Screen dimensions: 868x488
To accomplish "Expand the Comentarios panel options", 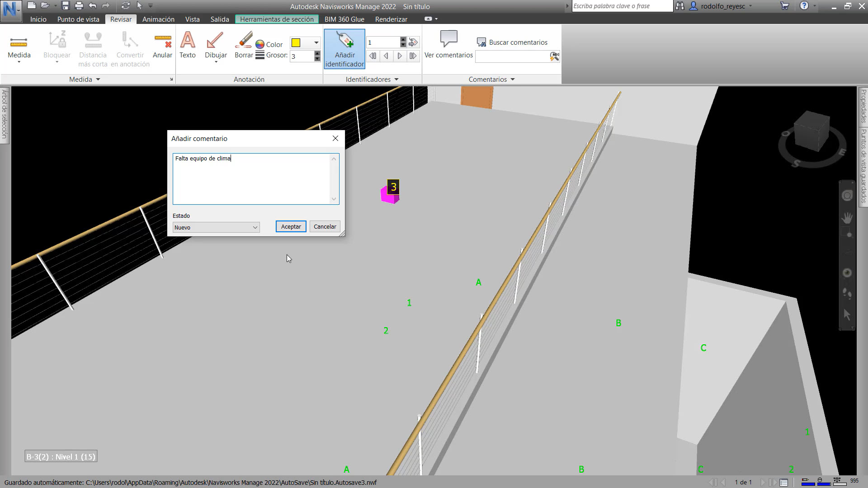I will pos(513,79).
